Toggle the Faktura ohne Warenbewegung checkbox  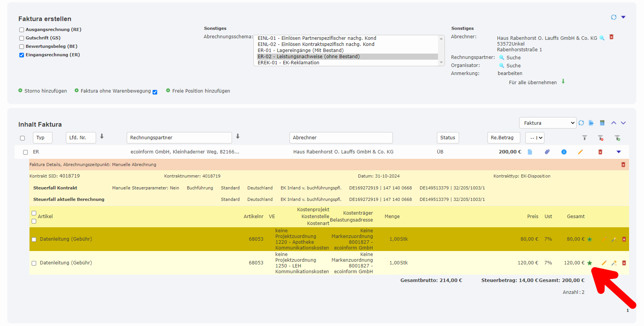[155, 92]
